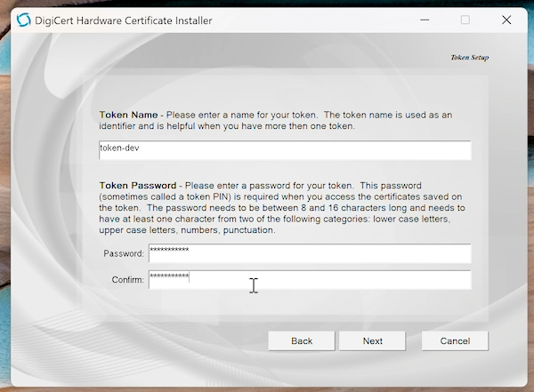Click the Token Setup heading
The width and height of the screenshot is (534, 392).
pyautogui.click(x=469, y=58)
